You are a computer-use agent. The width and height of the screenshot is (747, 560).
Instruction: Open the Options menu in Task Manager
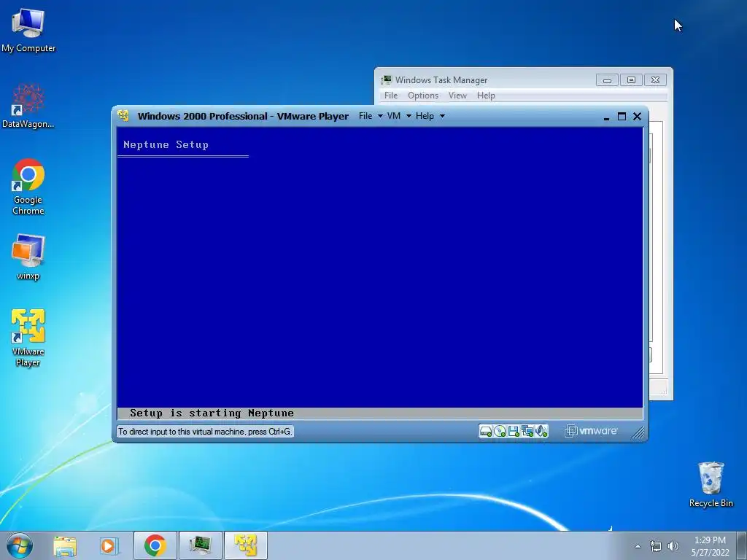pos(423,96)
